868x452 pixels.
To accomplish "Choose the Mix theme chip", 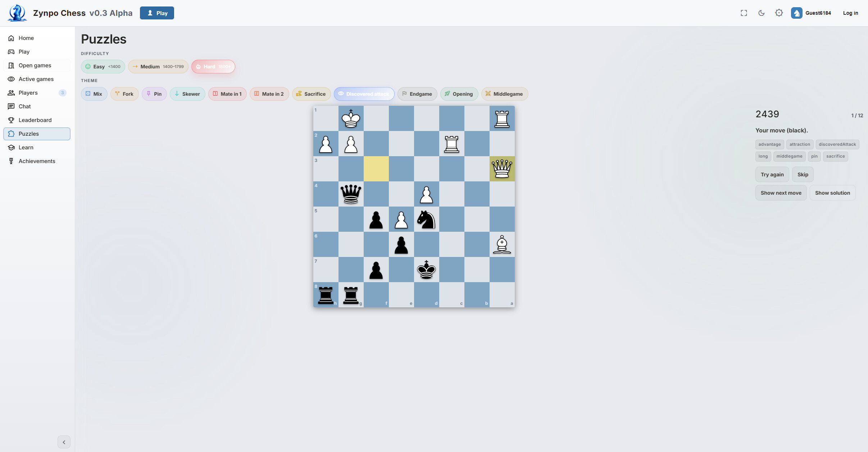I will (94, 94).
